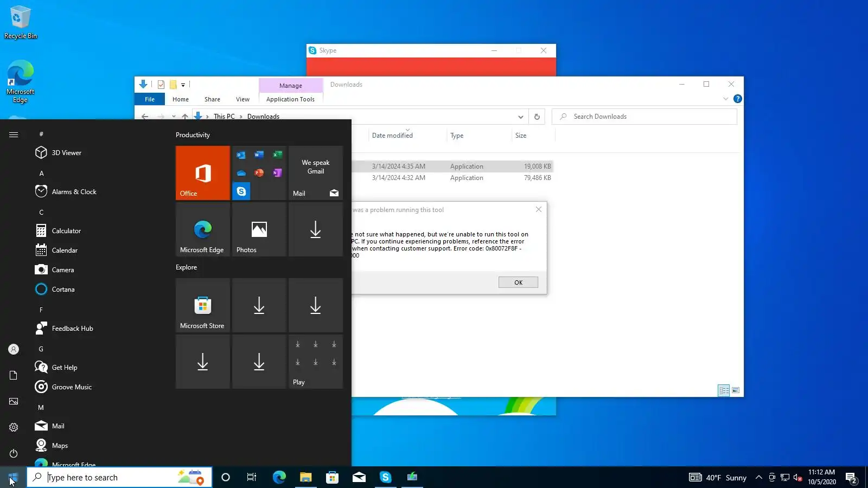Screen dimensions: 868x488
Task: Open Task View on taskbar
Action: tap(252, 477)
